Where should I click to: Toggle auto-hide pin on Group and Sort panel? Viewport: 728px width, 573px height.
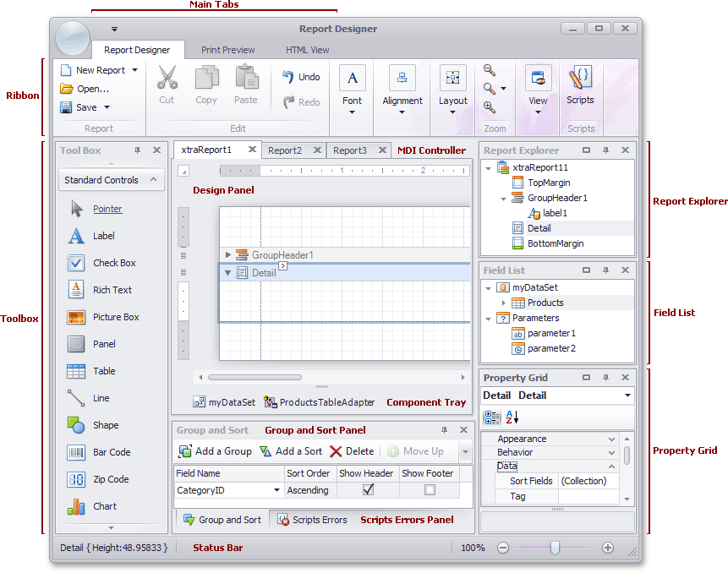pos(444,430)
